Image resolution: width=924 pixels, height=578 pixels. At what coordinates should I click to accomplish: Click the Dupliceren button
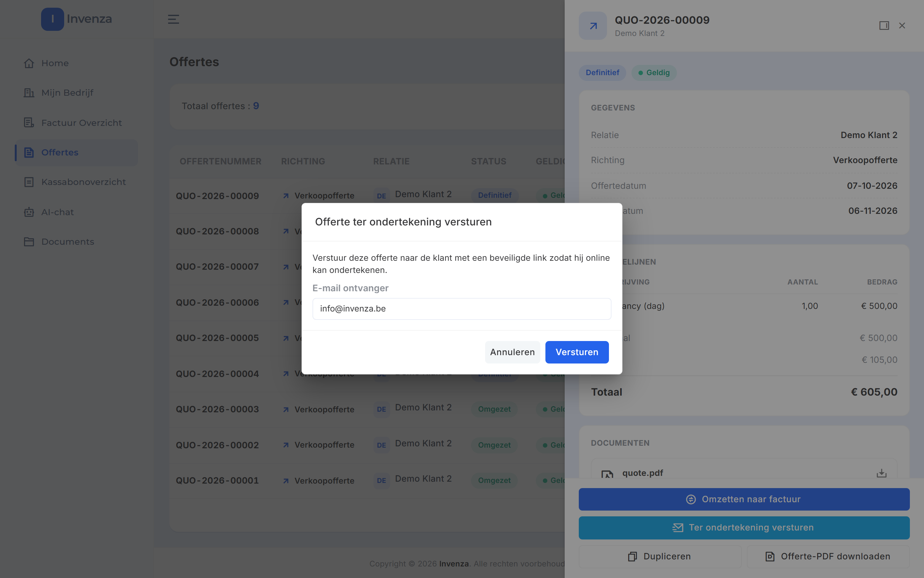(x=660, y=556)
